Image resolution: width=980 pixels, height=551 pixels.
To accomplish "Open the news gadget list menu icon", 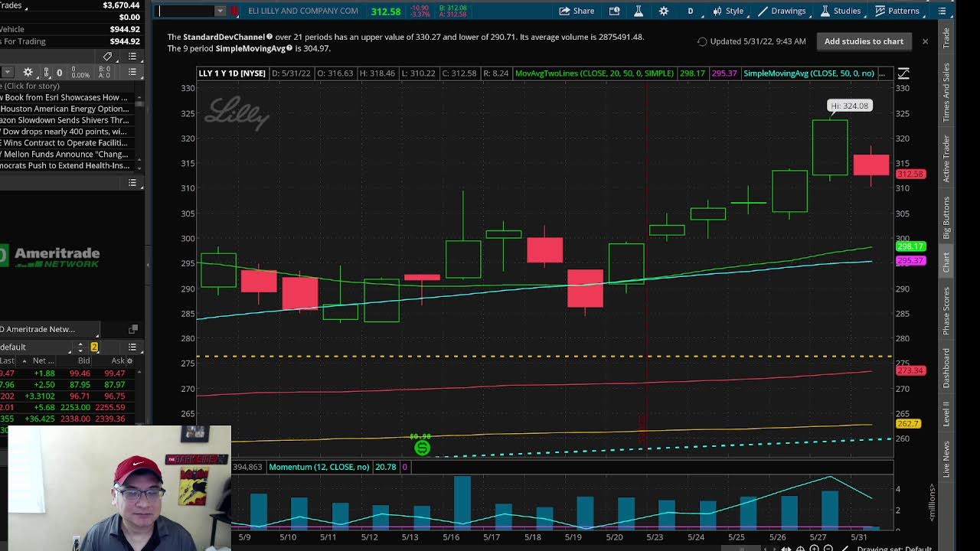I will (x=132, y=72).
